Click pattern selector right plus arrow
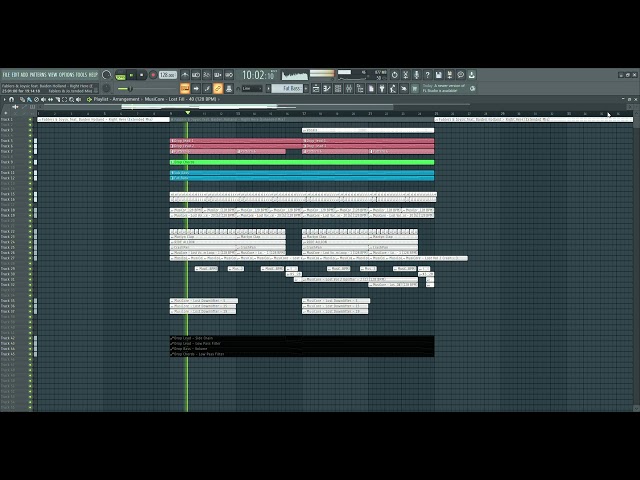Viewport: 640px width, 480px height. [306, 89]
